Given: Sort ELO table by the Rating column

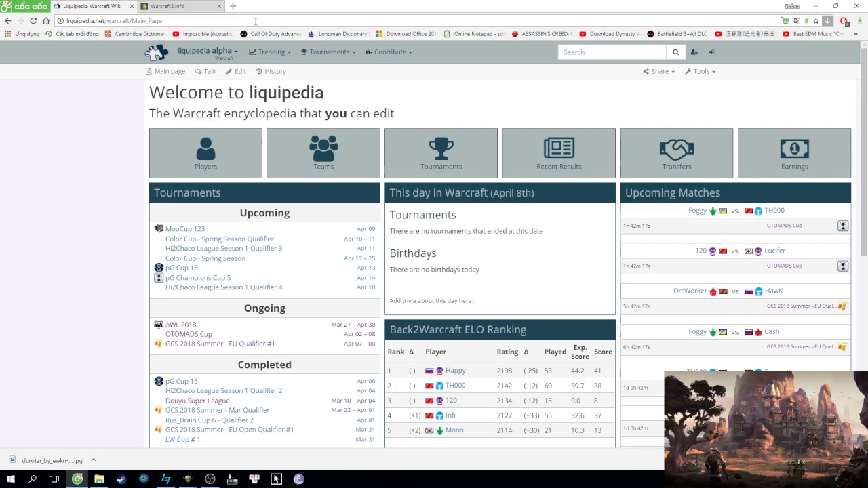Looking at the screenshot, I should [507, 352].
